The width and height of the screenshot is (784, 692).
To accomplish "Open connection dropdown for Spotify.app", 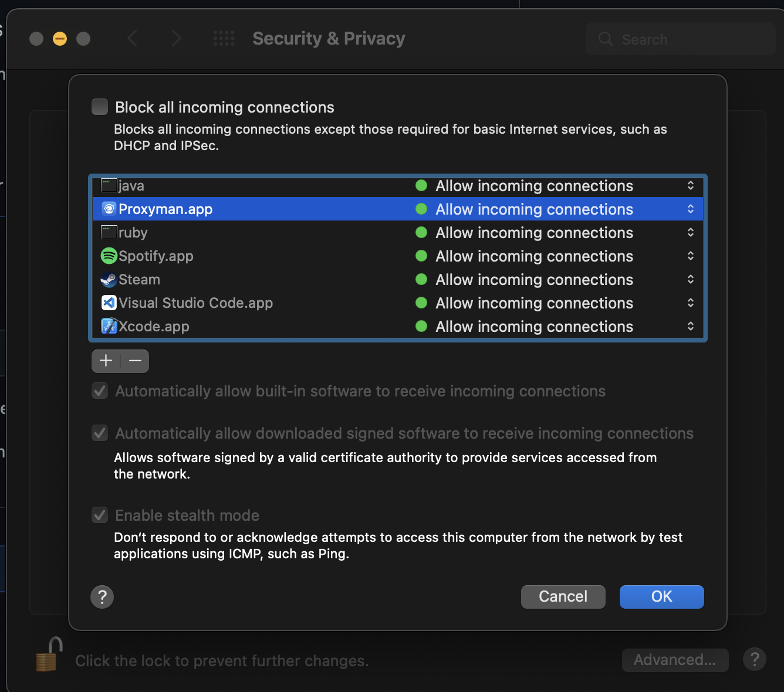I will (691, 256).
